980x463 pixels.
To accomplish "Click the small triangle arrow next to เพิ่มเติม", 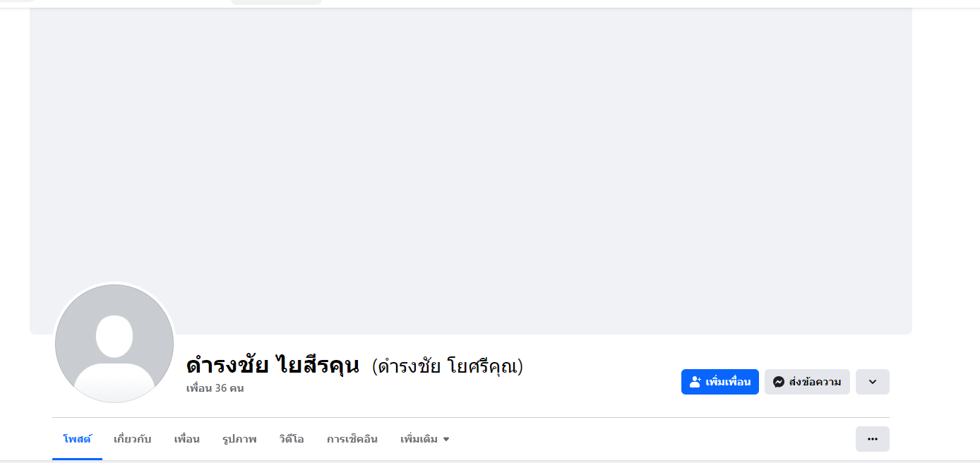I will pos(446,440).
